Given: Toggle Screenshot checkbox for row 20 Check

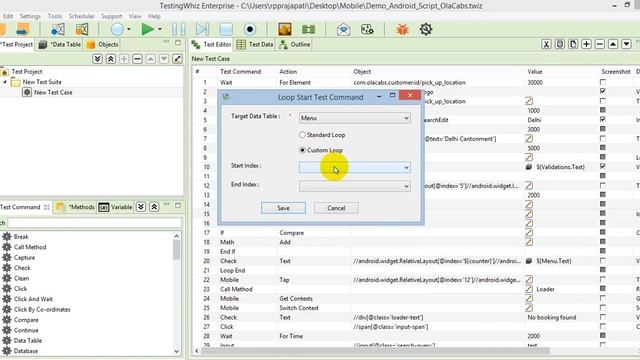Looking at the screenshot, I should [603, 260].
